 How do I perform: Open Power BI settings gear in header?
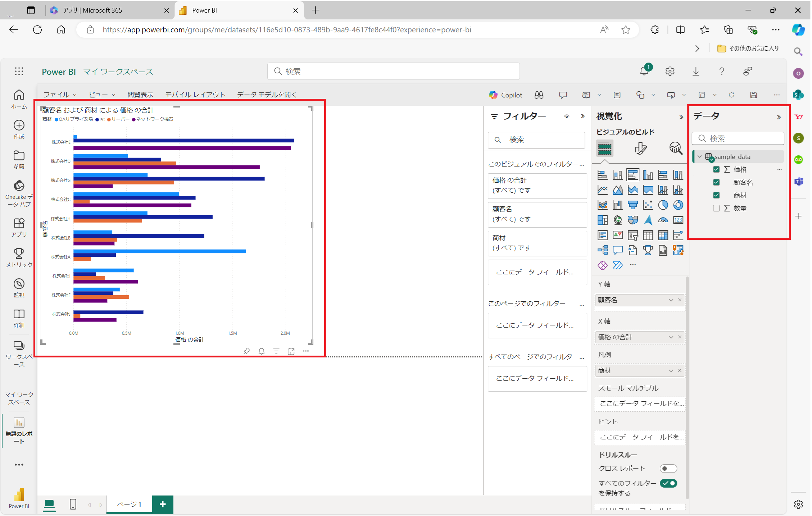pyautogui.click(x=670, y=71)
